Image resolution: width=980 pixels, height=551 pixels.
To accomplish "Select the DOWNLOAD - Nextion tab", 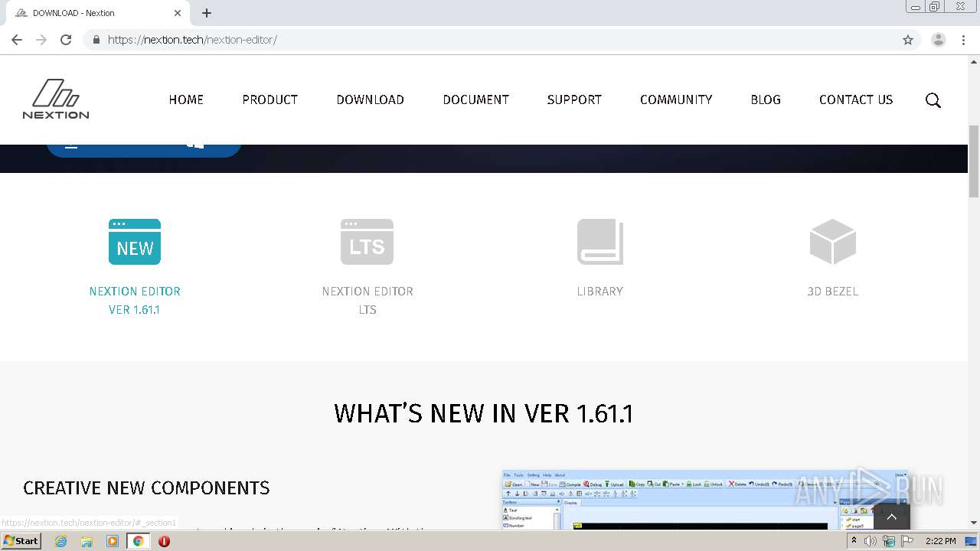I will pyautogui.click(x=96, y=13).
